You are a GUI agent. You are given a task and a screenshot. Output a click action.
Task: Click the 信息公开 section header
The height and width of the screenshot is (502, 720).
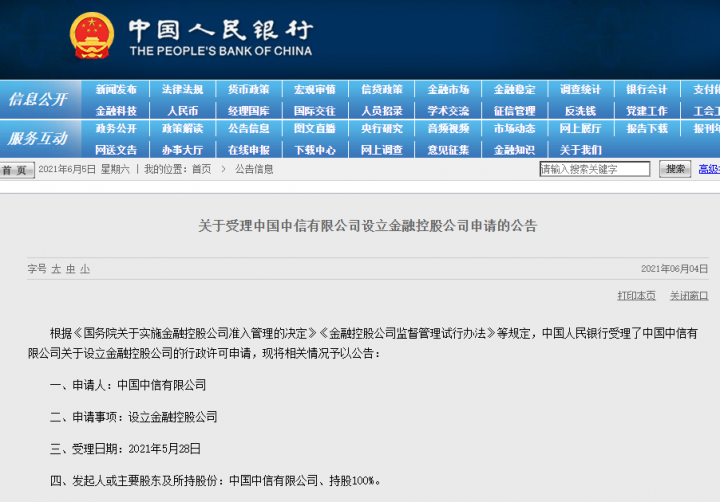point(39,99)
